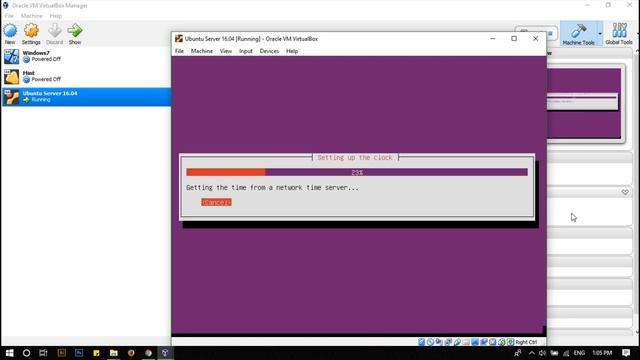
Task: Click the battery tray icon
Action: click(554, 353)
